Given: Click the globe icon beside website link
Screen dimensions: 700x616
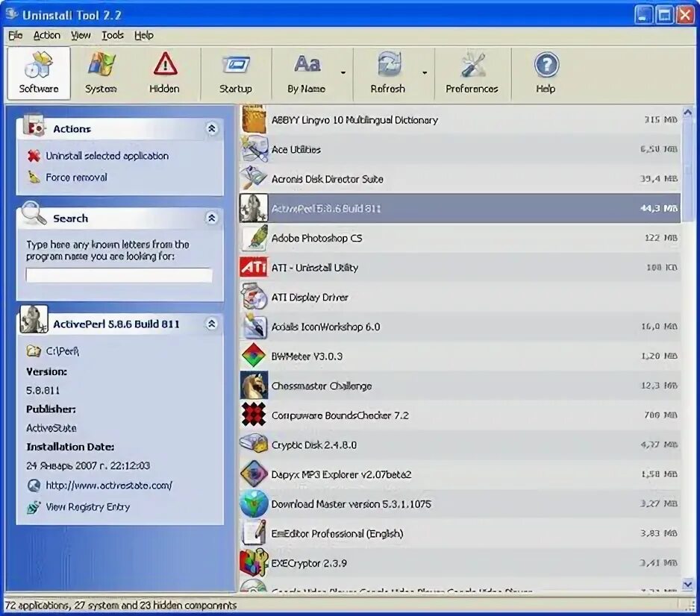Looking at the screenshot, I should [34, 485].
